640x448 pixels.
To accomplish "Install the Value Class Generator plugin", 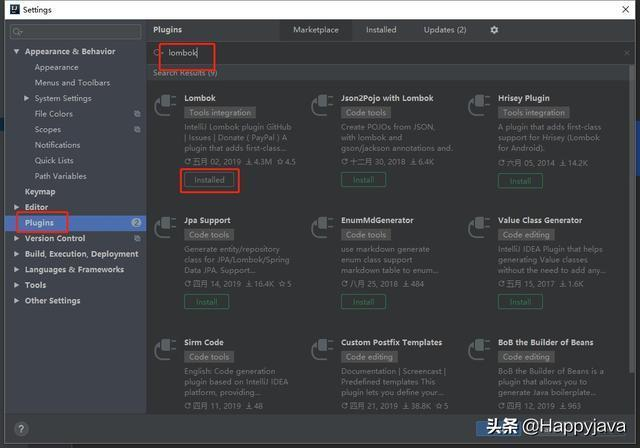I will click(520, 302).
